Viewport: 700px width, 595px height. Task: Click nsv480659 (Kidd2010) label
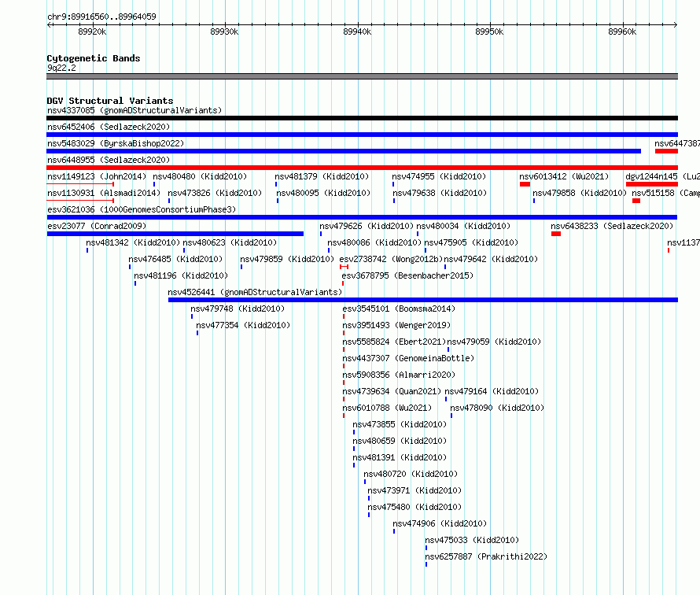click(400, 441)
